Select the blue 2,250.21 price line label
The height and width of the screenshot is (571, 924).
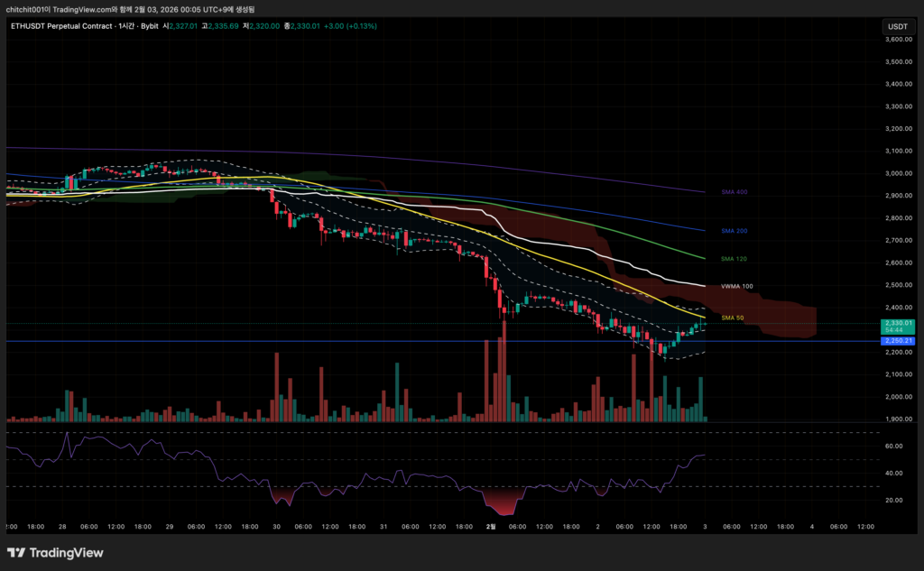(898, 341)
